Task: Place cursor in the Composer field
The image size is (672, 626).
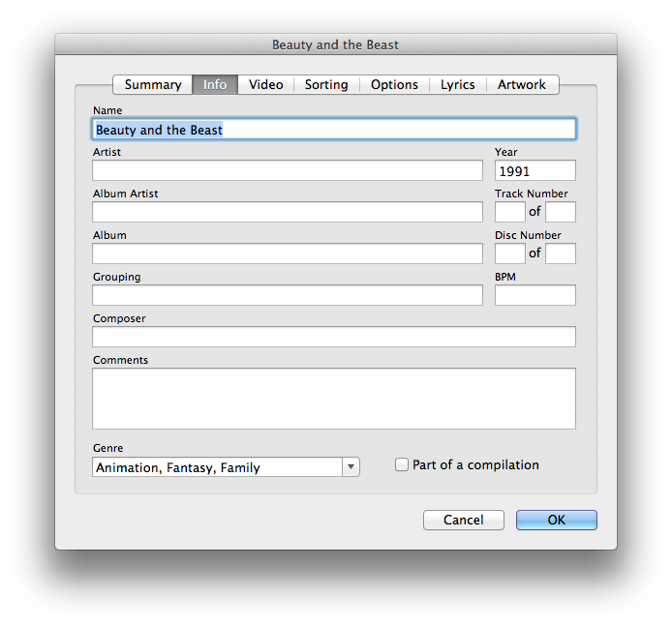Action: [334, 337]
